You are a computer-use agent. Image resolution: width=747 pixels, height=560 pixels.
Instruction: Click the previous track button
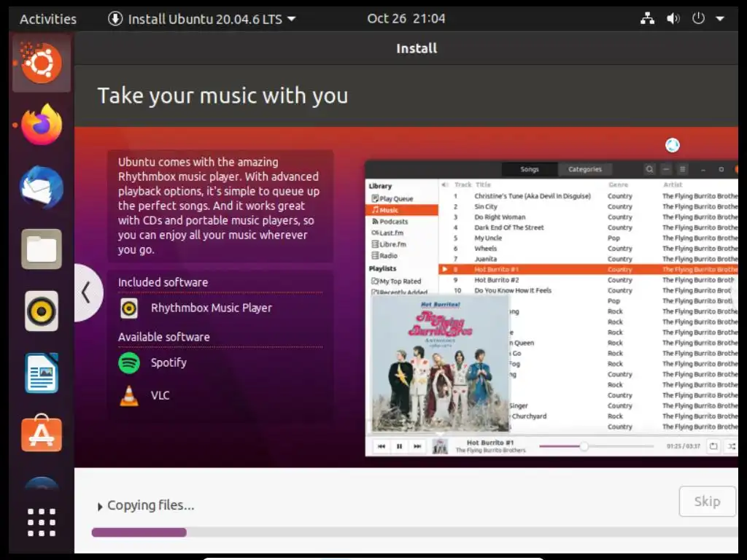pyautogui.click(x=381, y=446)
